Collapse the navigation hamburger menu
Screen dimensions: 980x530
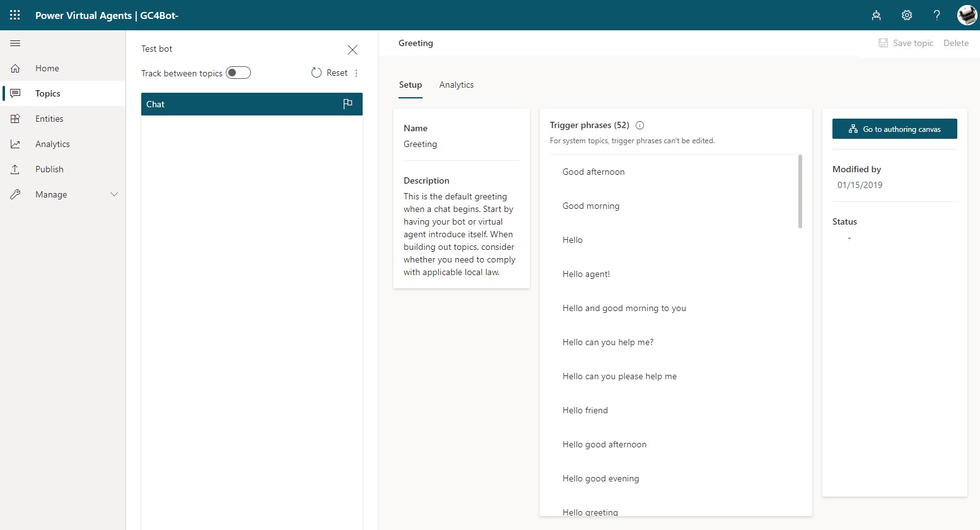pyautogui.click(x=15, y=43)
